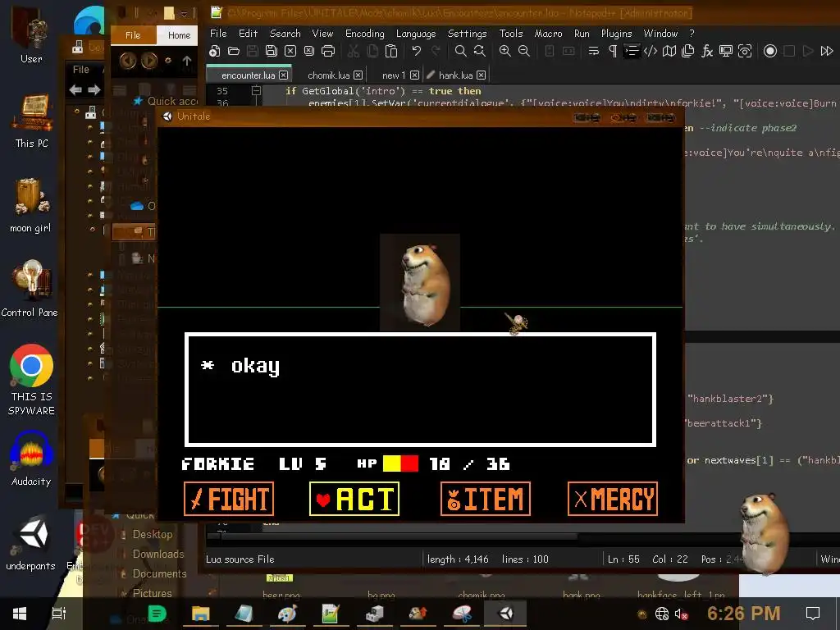Click the ACT button in Unitale

(354, 499)
